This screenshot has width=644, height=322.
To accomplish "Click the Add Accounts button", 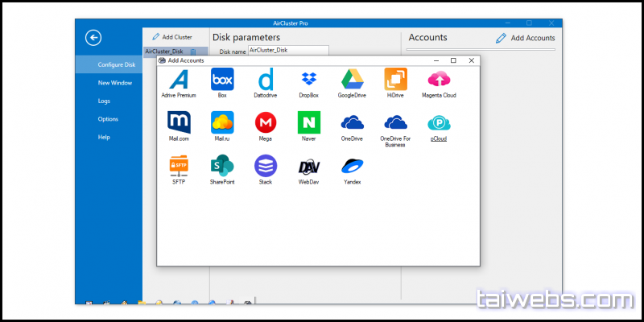I will pyautogui.click(x=525, y=38).
